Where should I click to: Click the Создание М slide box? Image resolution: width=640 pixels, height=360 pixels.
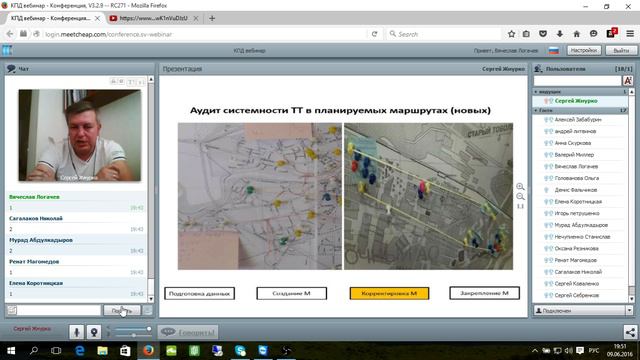coord(291,293)
